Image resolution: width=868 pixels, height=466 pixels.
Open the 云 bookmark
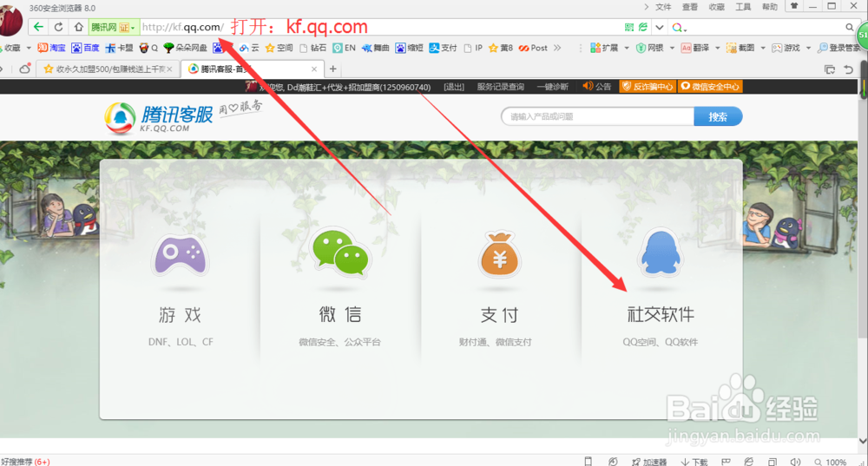point(249,48)
